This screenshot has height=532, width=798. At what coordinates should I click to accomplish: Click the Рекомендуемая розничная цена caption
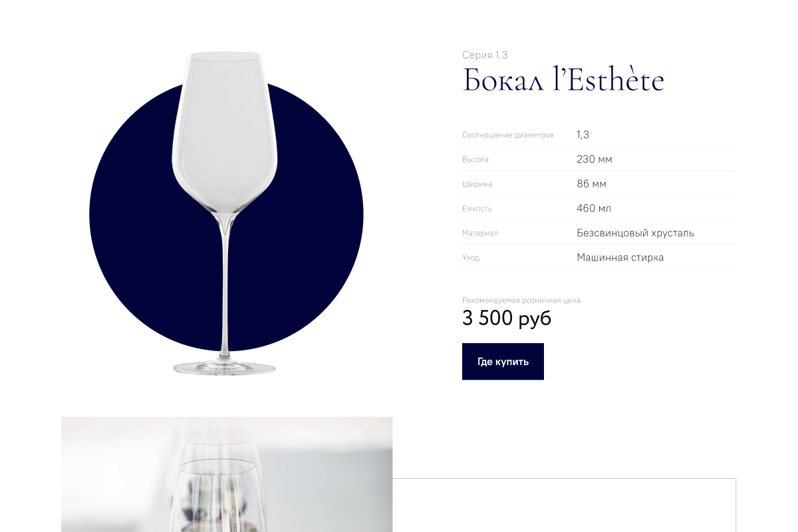coord(521,301)
